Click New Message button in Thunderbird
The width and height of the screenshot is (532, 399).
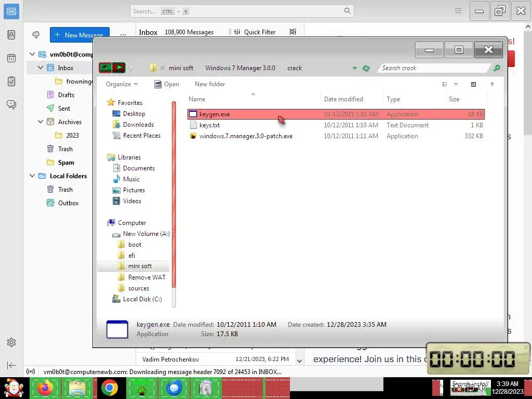(79, 35)
